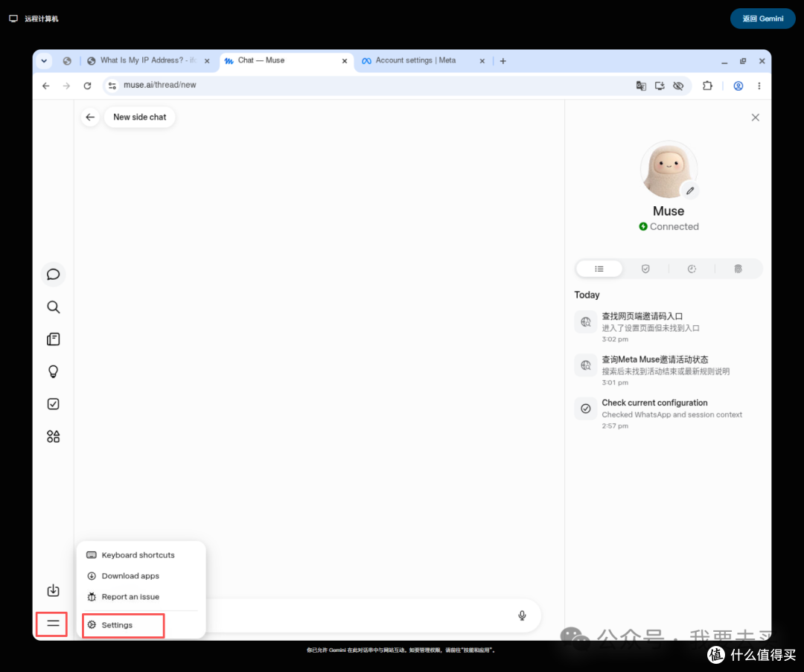Click the browser forward arrow
The width and height of the screenshot is (804, 672).
pyautogui.click(x=66, y=86)
